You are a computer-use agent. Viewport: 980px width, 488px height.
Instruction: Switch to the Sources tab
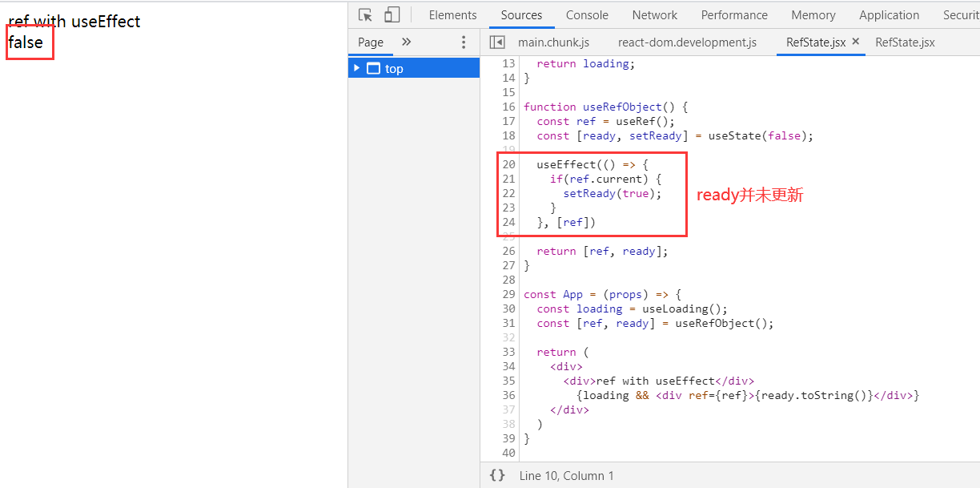(x=521, y=15)
